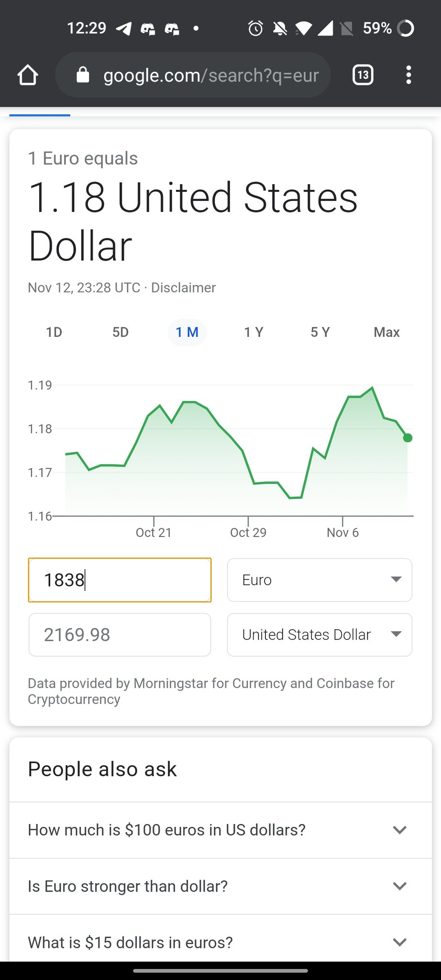This screenshot has height=980, width=441.
Task: Click the 2169.98 converted amount field
Action: 120,635
